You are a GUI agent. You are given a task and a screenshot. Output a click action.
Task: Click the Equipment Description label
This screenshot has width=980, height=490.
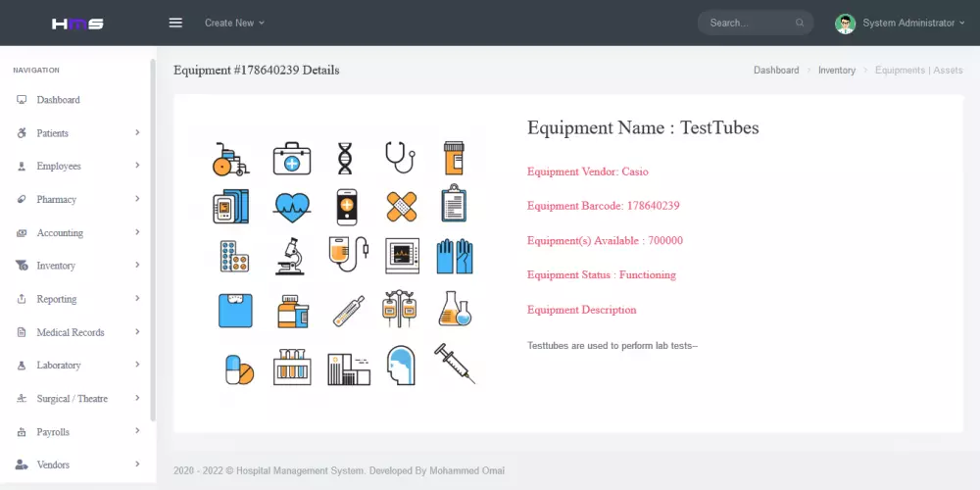(x=581, y=310)
